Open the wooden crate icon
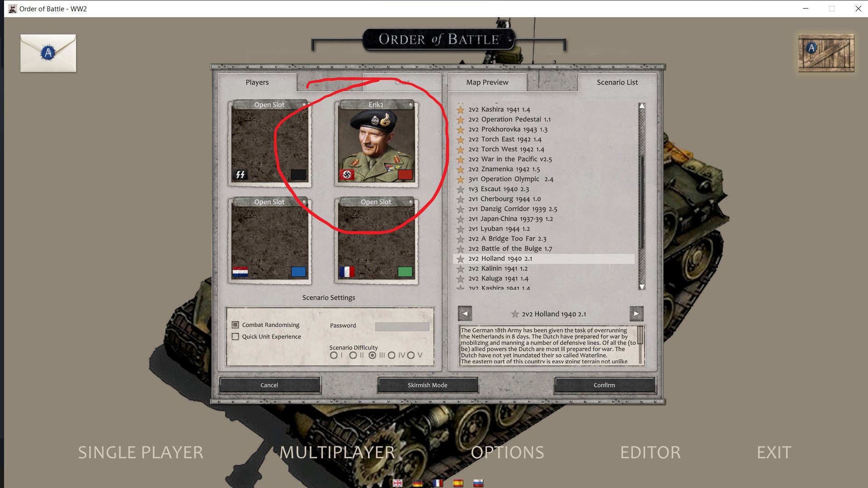Viewport: 868px width, 488px height. (826, 53)
